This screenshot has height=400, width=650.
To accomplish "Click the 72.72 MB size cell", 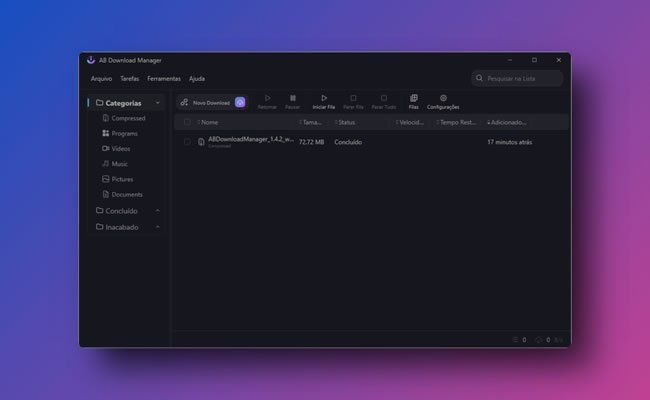I will click(311, 142).
